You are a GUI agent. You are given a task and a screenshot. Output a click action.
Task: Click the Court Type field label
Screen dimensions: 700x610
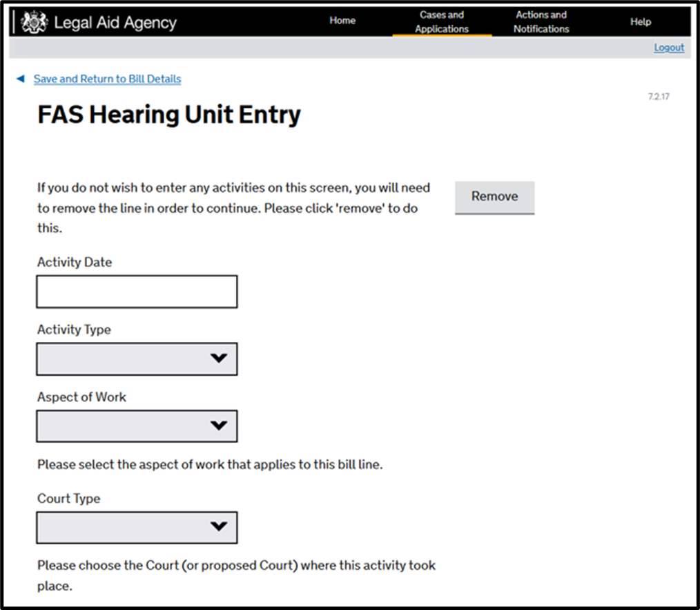coord(68,498)
